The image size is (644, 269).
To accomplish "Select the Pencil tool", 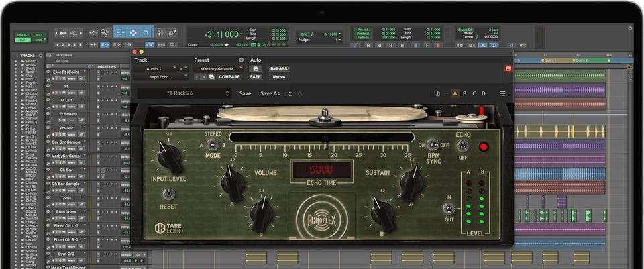I will click(172, 32).
